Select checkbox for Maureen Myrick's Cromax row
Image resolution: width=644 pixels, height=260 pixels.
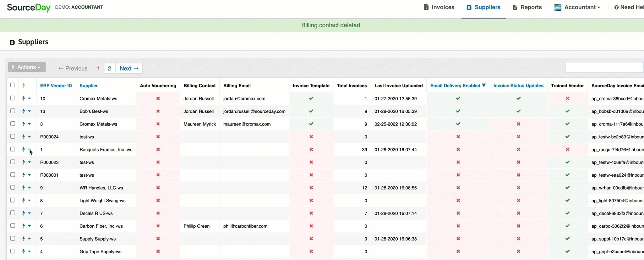13,124
